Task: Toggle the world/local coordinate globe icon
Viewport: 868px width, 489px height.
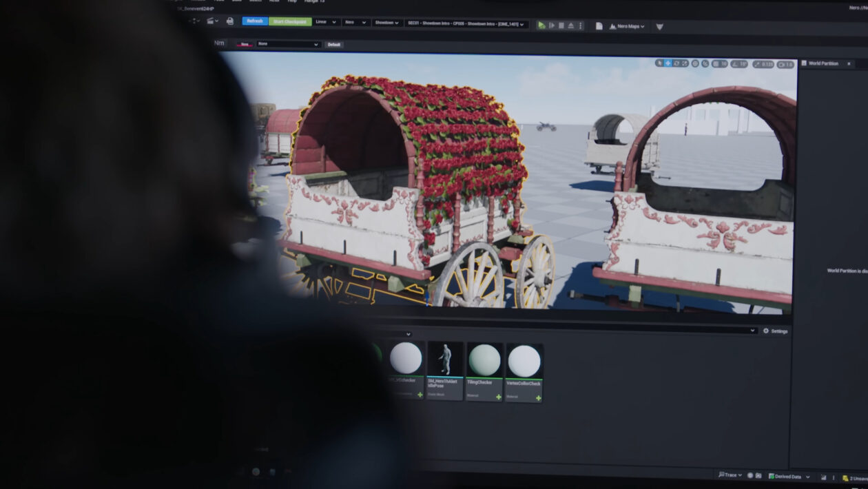Action: [695, 63]
